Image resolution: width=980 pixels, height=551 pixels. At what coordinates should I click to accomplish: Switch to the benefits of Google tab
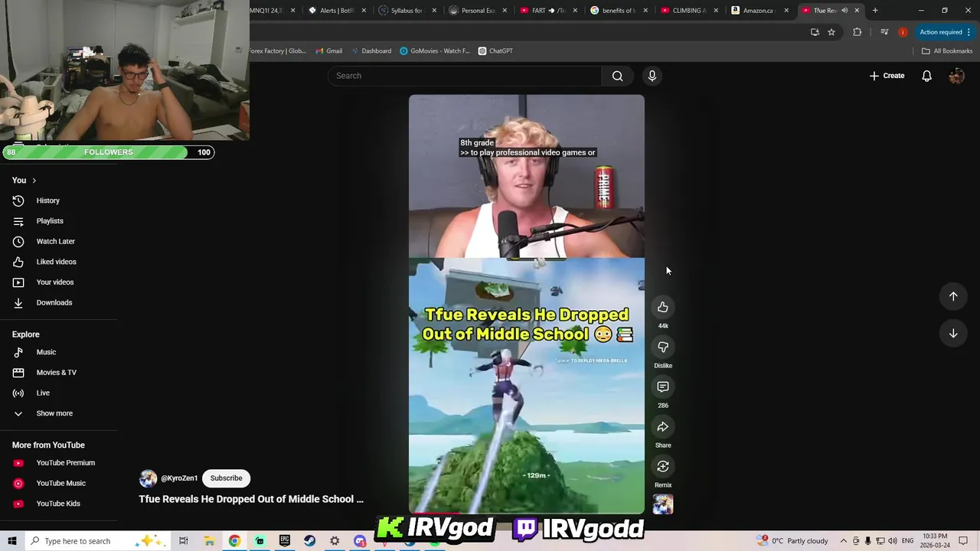[619, 11]
